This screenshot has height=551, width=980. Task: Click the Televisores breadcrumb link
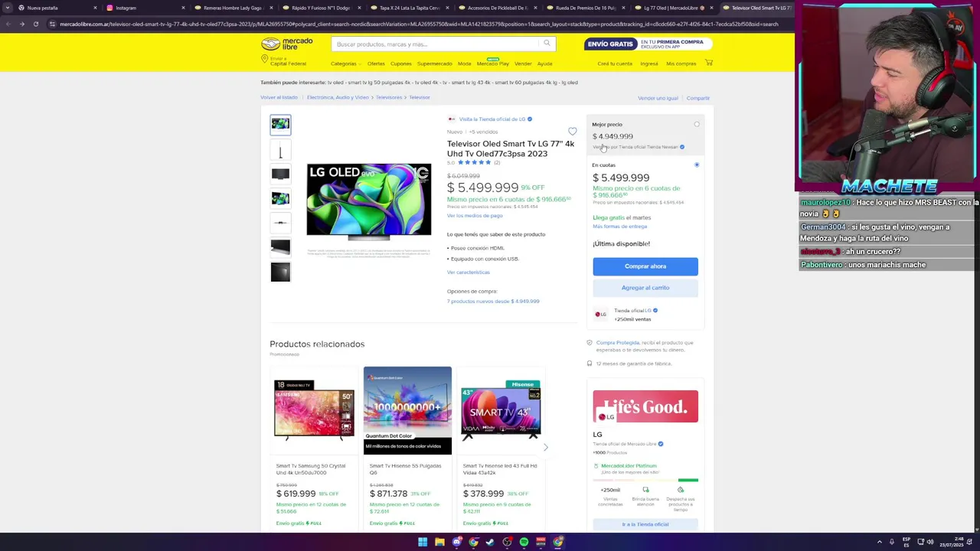point(389,97)
